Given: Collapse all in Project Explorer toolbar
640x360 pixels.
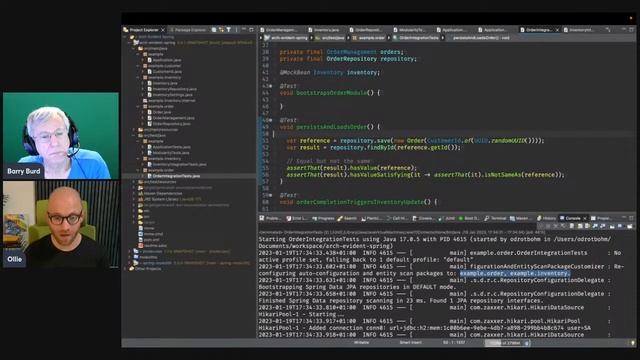Looking at the screenshot, I should [x=214, y=30].
